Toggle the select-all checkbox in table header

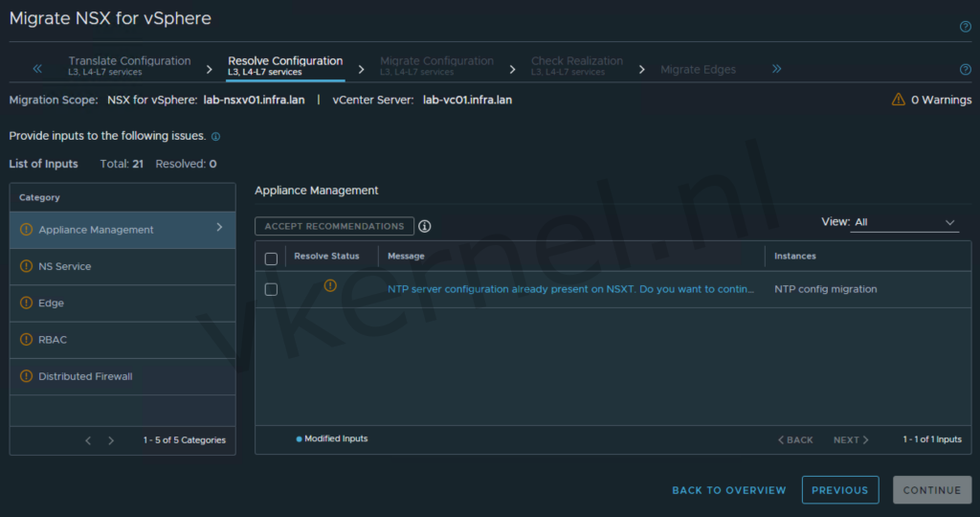(x=271, y=258)
